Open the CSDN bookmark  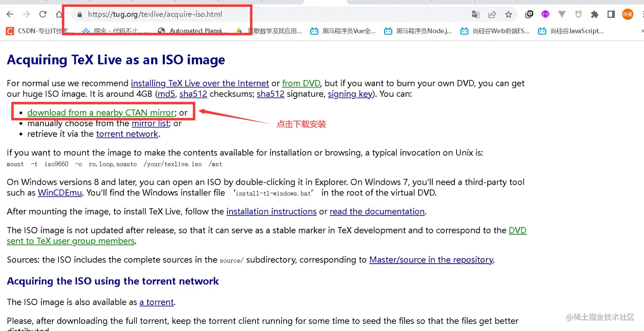click(40, 31)
